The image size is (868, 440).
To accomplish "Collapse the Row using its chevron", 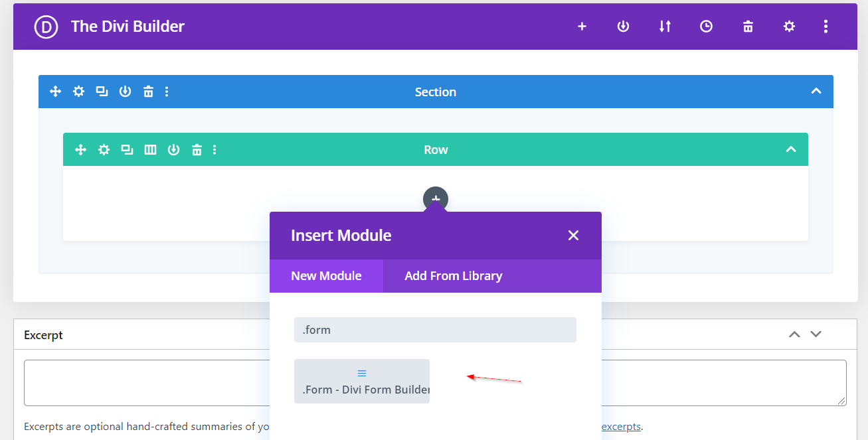I will point(791,149).
